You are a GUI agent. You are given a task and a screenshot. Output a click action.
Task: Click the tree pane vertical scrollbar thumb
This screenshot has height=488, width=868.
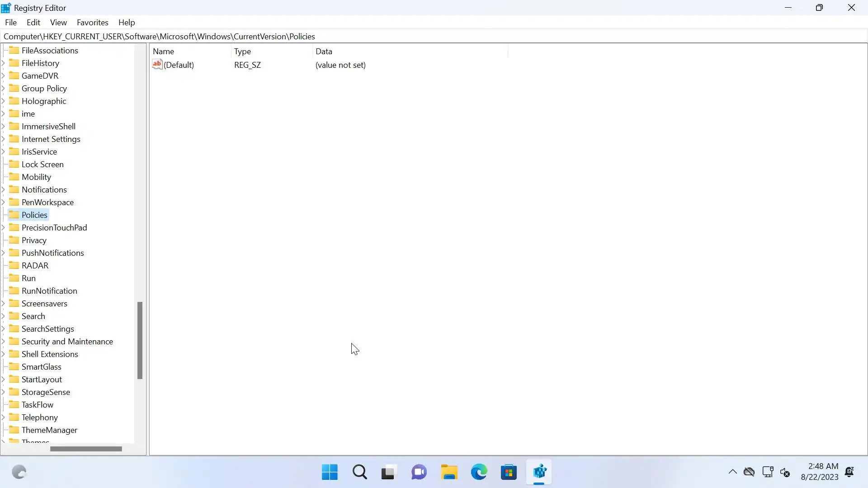(140, 340)
